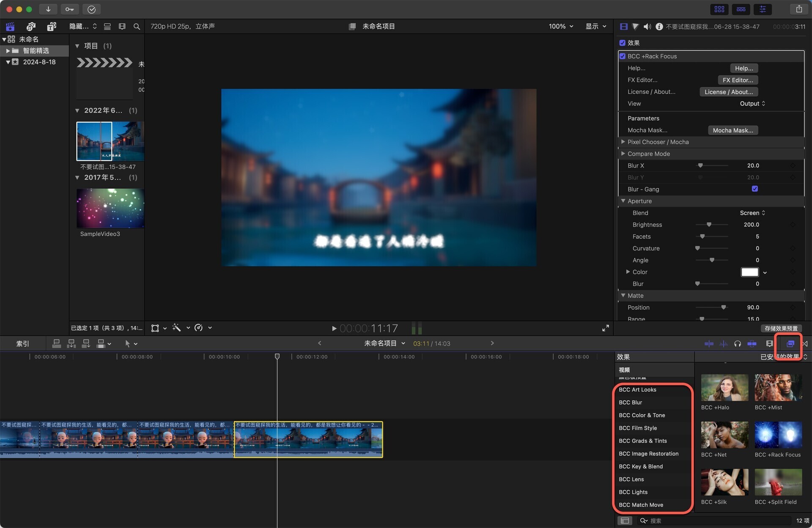Select the BCC +Rack Focus effect thumbnail

point(779,435)
